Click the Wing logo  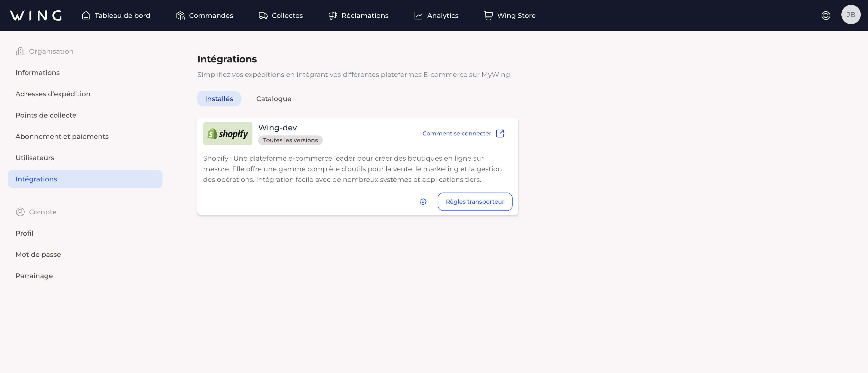(36, 15)
